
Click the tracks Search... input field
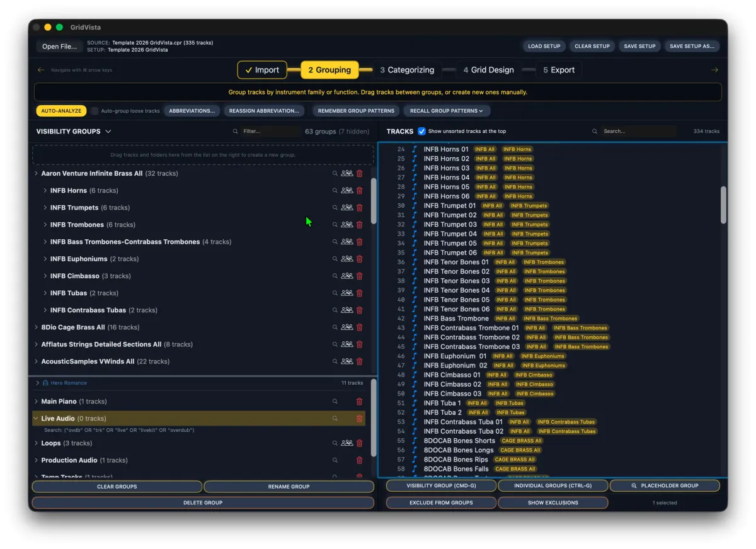[638, 132]
